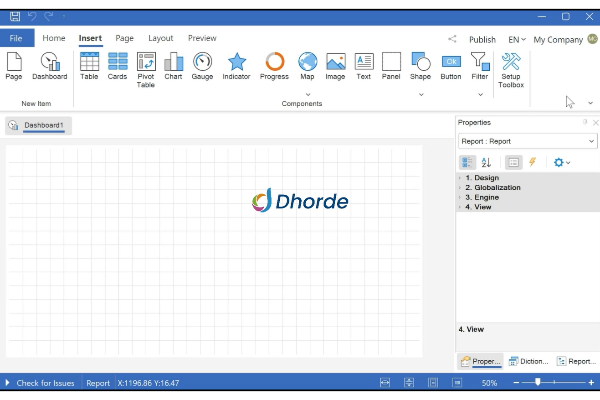Open the EN language dropdown
Viewport: 600px width, 400px height.
pyautogui.click(x=516, y=39)
